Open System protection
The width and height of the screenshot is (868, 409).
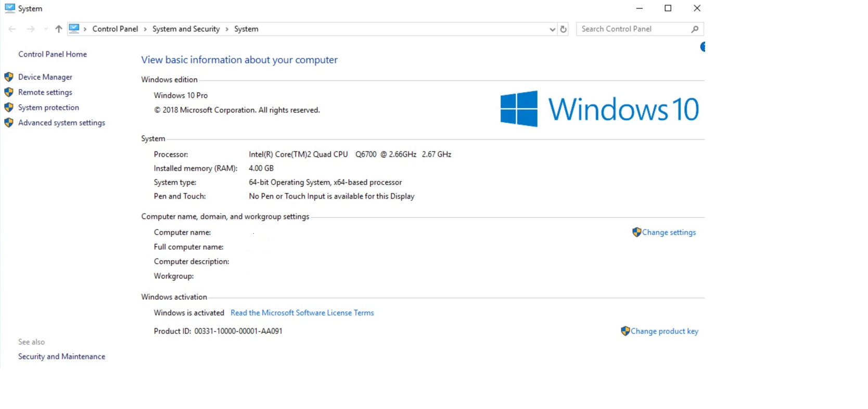(48, 107)
